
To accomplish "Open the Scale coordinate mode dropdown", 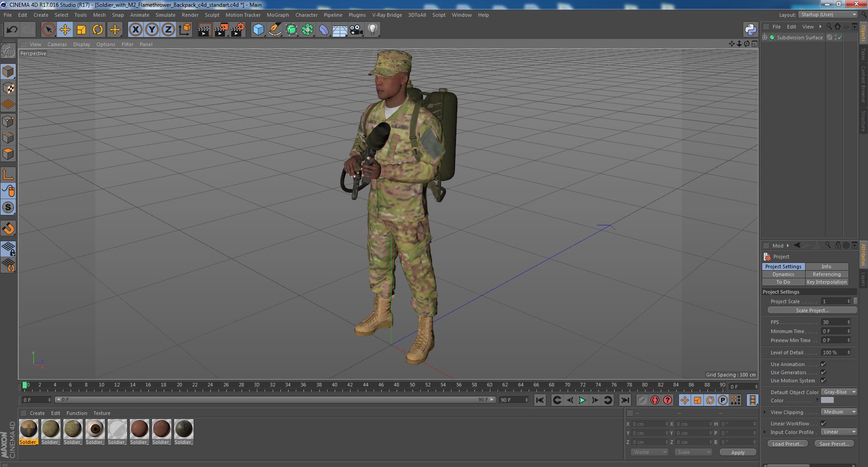I will pyautogui.click(x=693, y=452).
